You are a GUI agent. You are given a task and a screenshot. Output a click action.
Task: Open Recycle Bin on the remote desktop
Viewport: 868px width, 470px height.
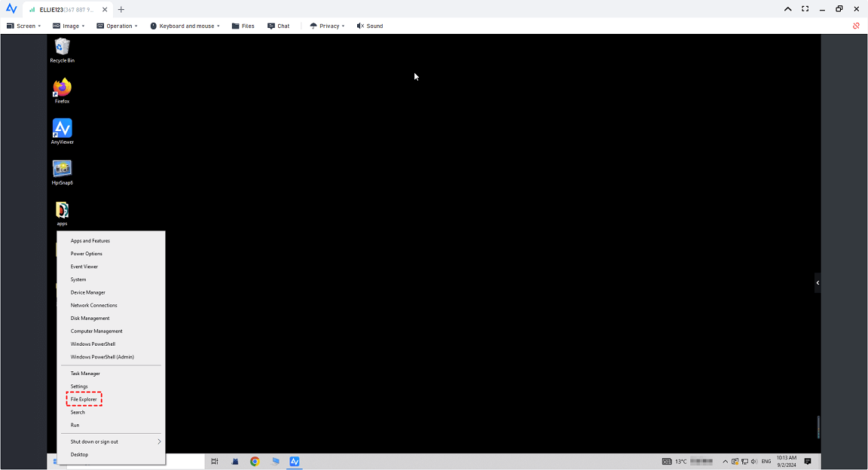point(62,50)
